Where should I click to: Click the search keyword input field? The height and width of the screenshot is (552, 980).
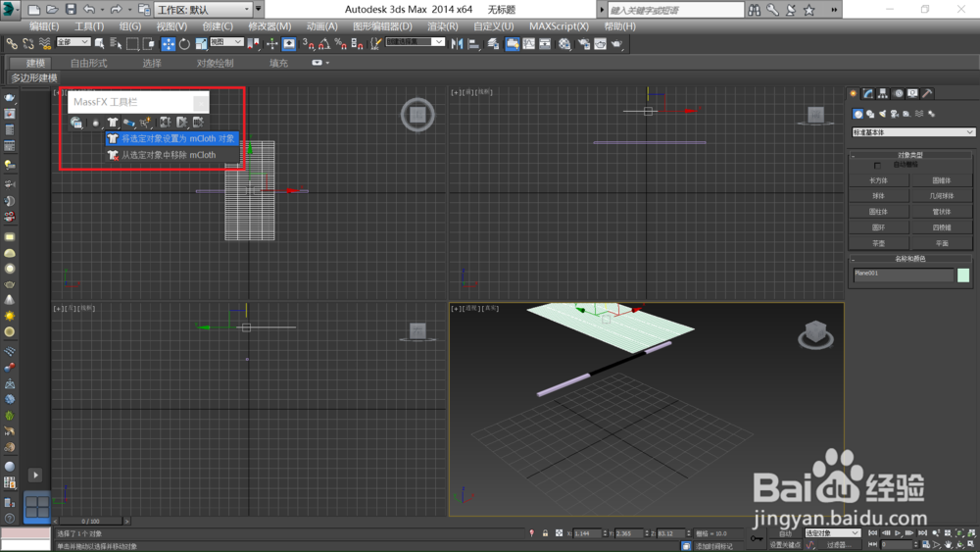coord(676,10)
